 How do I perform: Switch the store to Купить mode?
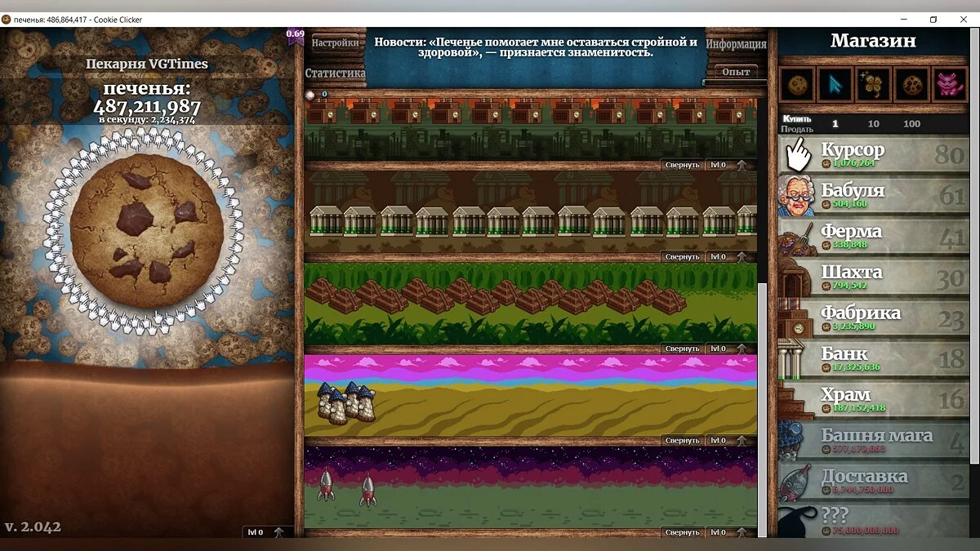click(x=796, y=118)
